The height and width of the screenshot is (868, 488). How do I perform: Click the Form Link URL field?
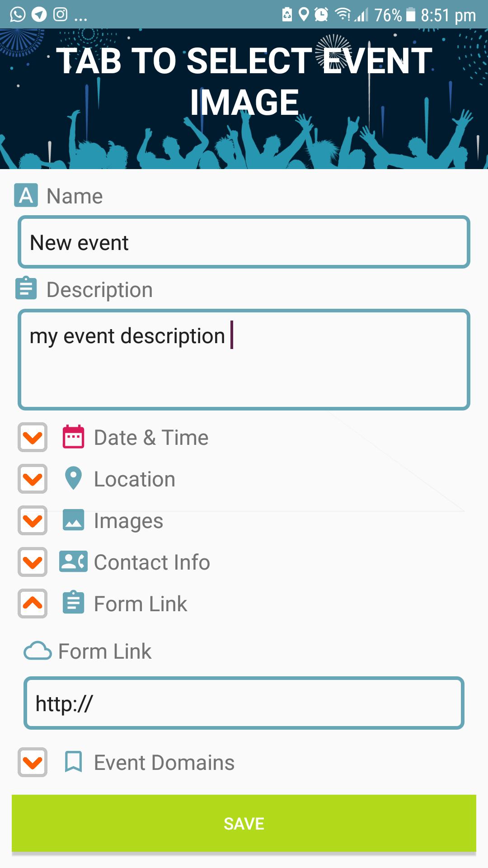click(244, 703)
